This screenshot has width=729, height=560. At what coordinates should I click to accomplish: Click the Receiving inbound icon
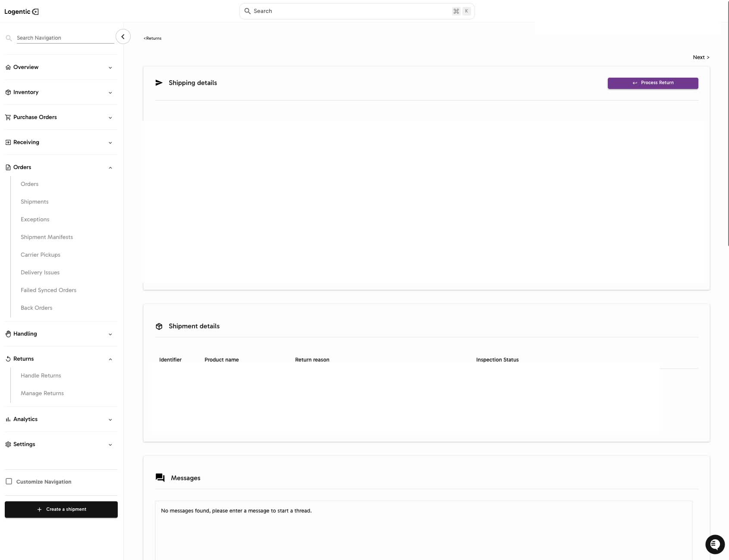8,142
